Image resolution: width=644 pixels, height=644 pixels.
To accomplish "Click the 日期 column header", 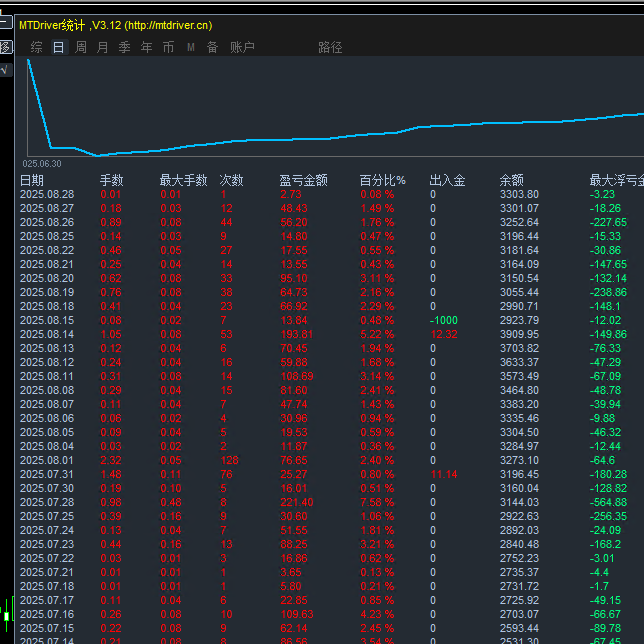I will [x=32, y=180].
